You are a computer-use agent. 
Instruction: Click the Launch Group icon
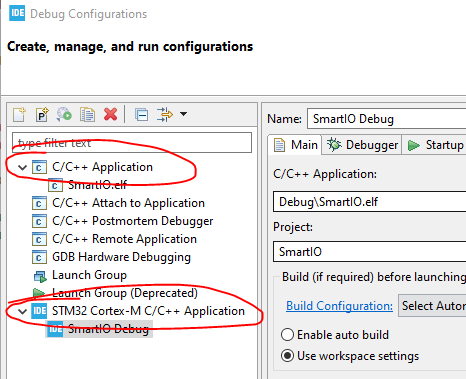coord(40,276)
